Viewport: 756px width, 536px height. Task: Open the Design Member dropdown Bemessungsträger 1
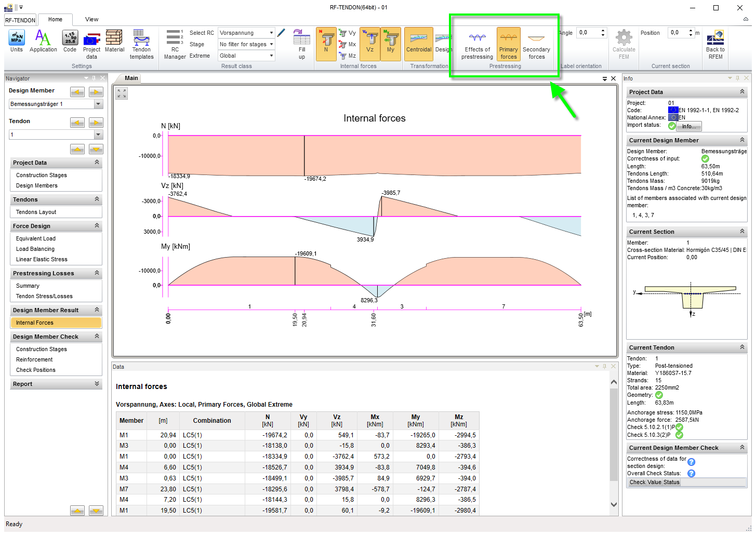pyautogui.click(x=56, y=104)
